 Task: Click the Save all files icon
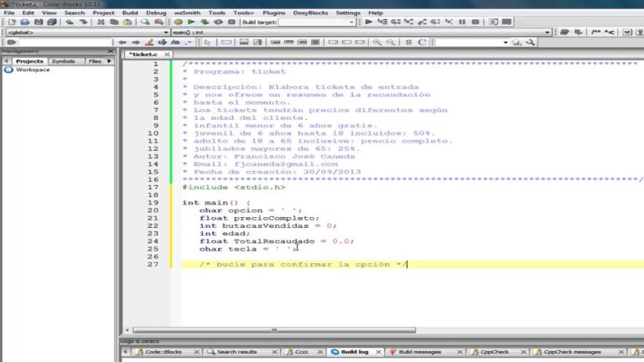pos(52,22)
